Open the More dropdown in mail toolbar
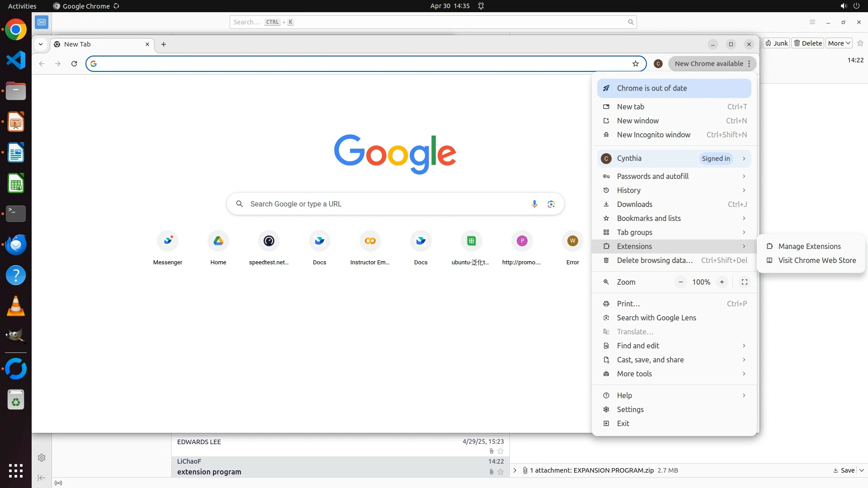Viewport: 868px width, 488px height. [839, 43]
